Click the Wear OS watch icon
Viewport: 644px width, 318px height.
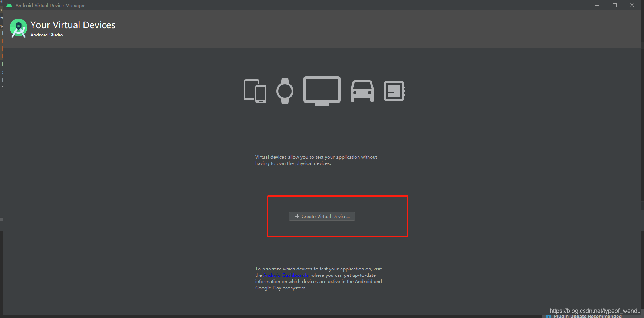coord(285,91)
